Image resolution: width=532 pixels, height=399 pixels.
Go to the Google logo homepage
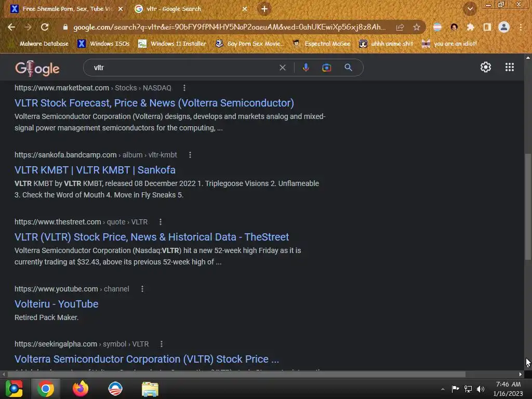pyautogui.click(x=37, y=68)
